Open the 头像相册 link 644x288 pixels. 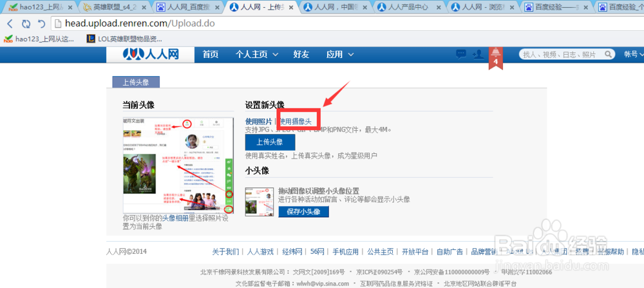click(x=175, y=218)
